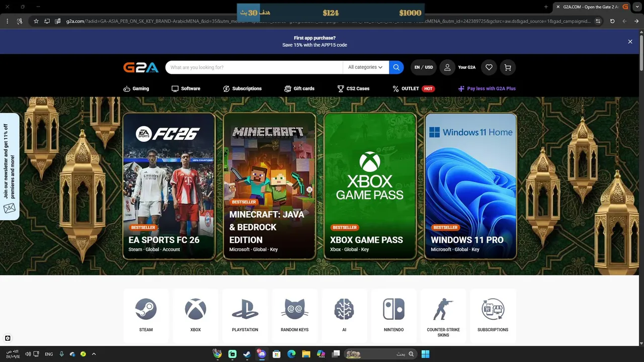Click the blue search magnifier button
644x362 pixels.
(x=396, y=67)
